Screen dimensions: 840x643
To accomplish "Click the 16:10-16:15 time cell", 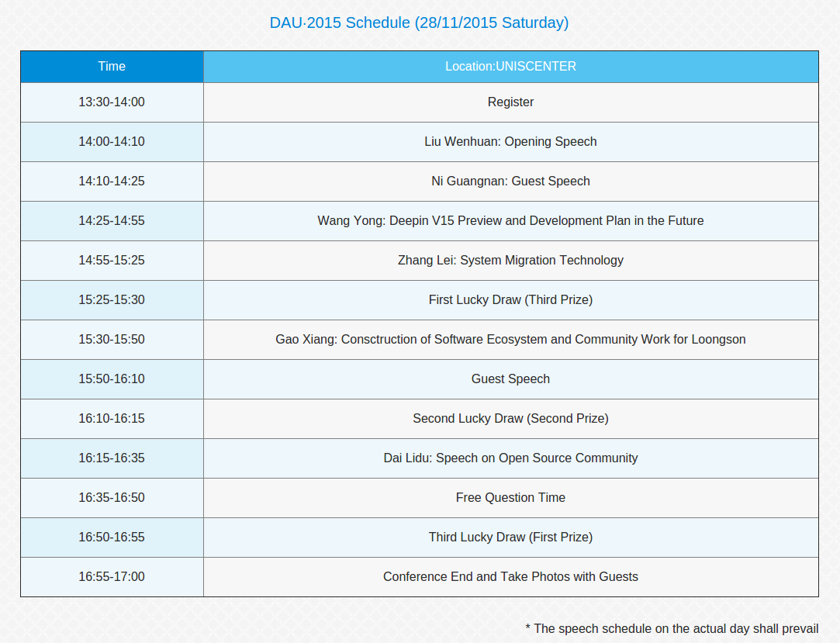I will pyautogui.click(x=112, y=419).
